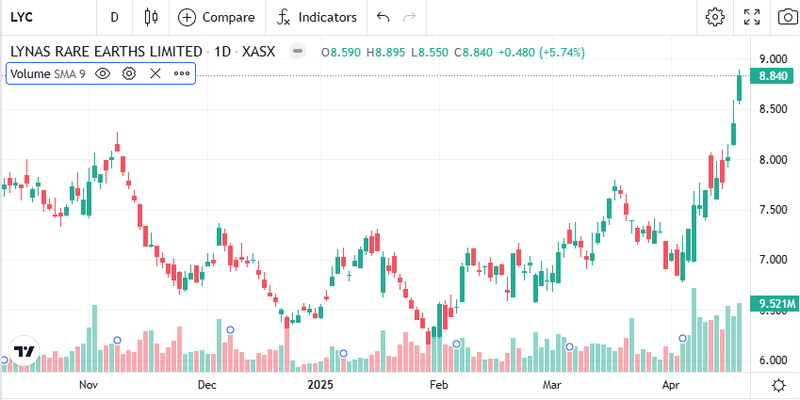800x400 pixels.
Task: Take a chart snapshot with camera icon
Action: coord(787,17)
